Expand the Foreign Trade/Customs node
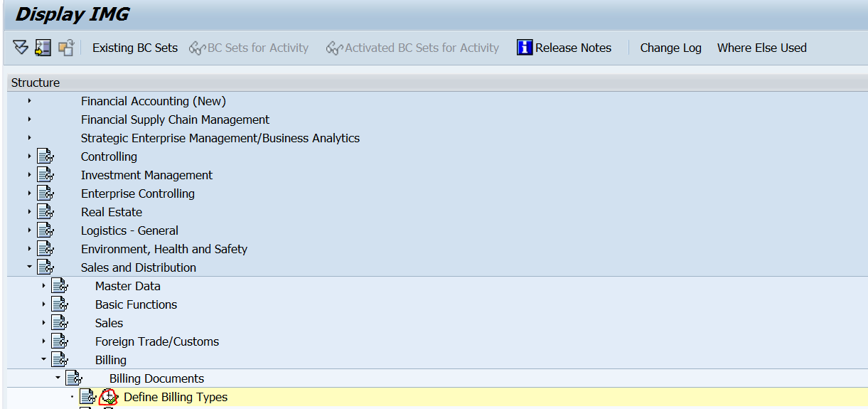The width and height of the screenshot is (868, 409). [43, 341]
